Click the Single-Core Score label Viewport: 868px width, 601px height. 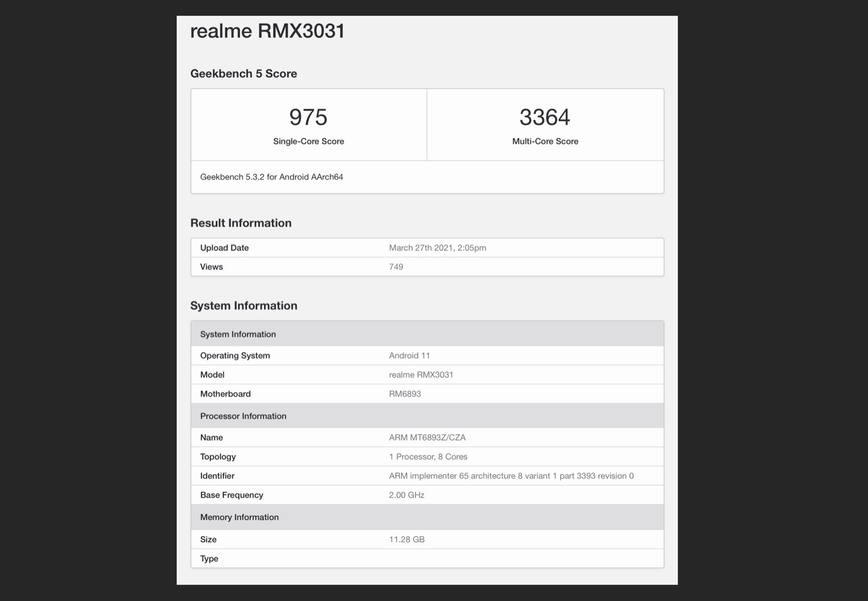click(308, 141)
